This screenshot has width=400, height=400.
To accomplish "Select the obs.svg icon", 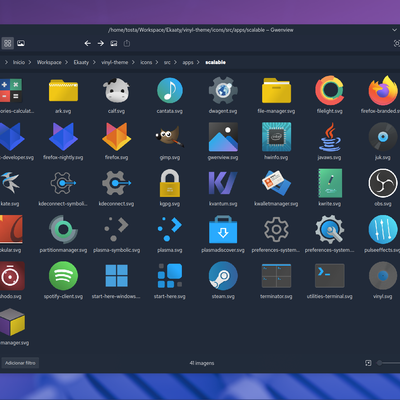I will (383, 183).
